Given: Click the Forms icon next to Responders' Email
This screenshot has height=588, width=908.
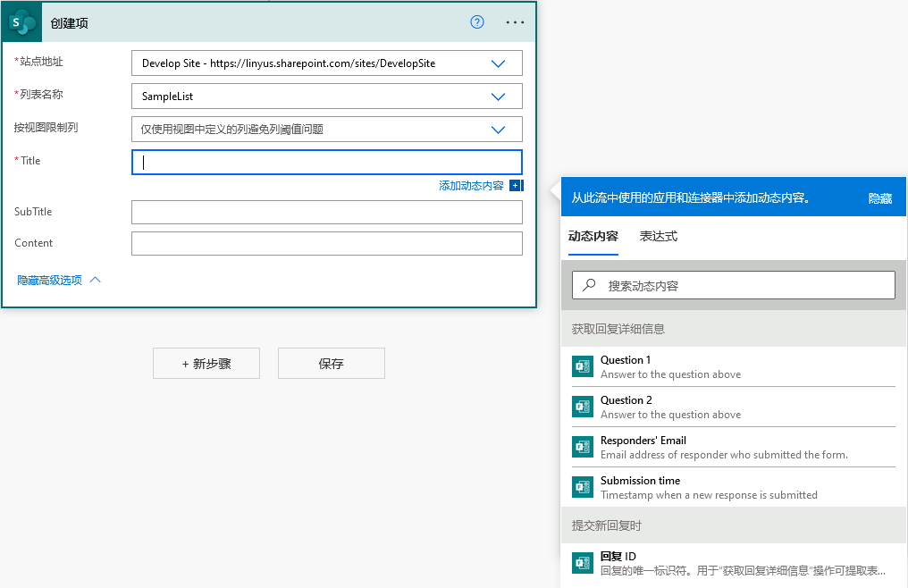Looking at the screenshot, I should coord(583,447).
